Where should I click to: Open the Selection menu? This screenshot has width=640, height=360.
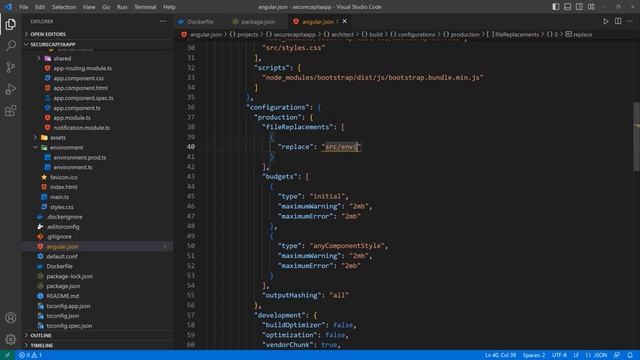64,7
